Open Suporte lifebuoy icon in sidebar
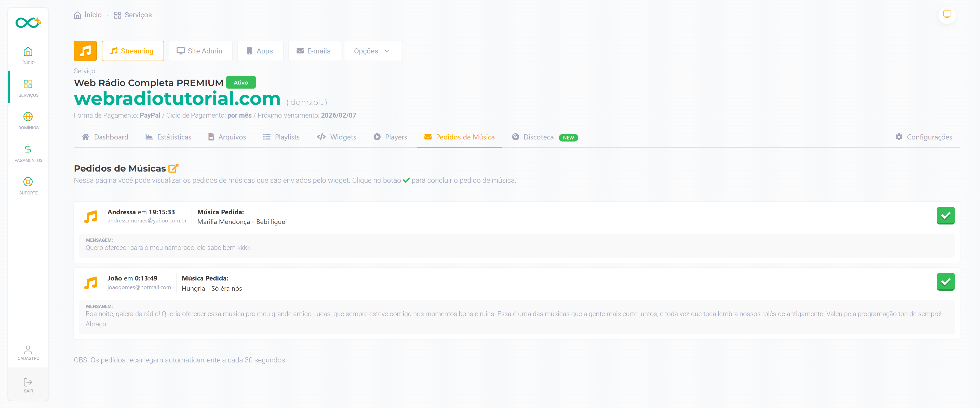 [x=28, y=182]
